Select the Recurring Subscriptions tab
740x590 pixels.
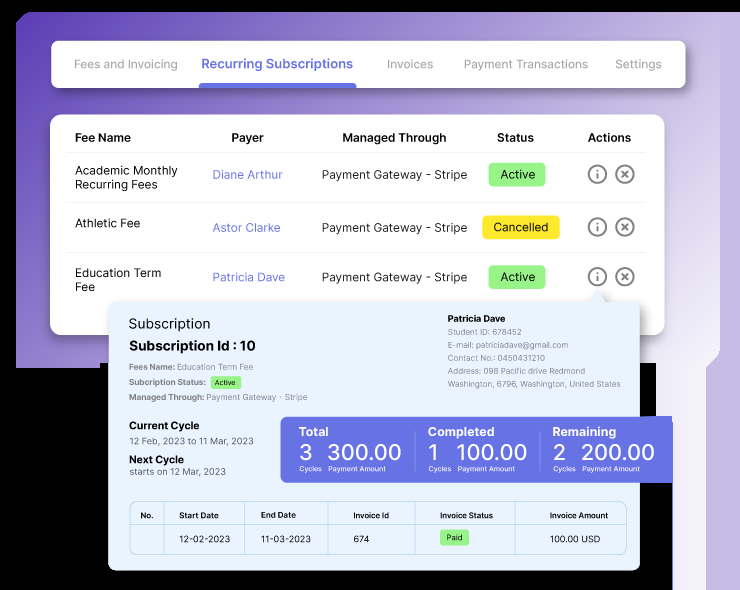[x=277, y=64]
